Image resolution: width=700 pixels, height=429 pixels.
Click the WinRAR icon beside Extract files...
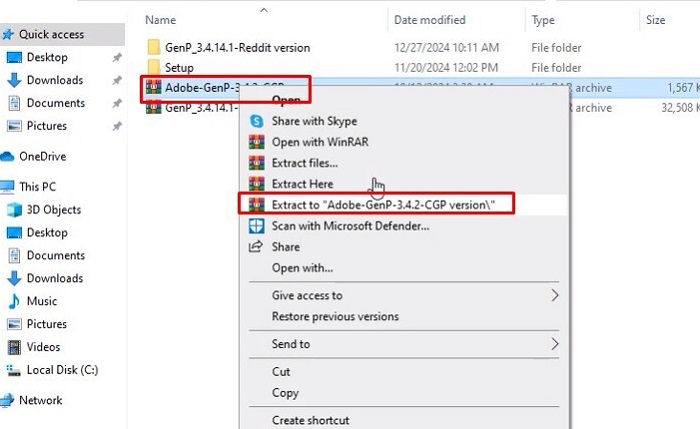tap(257, 163)
